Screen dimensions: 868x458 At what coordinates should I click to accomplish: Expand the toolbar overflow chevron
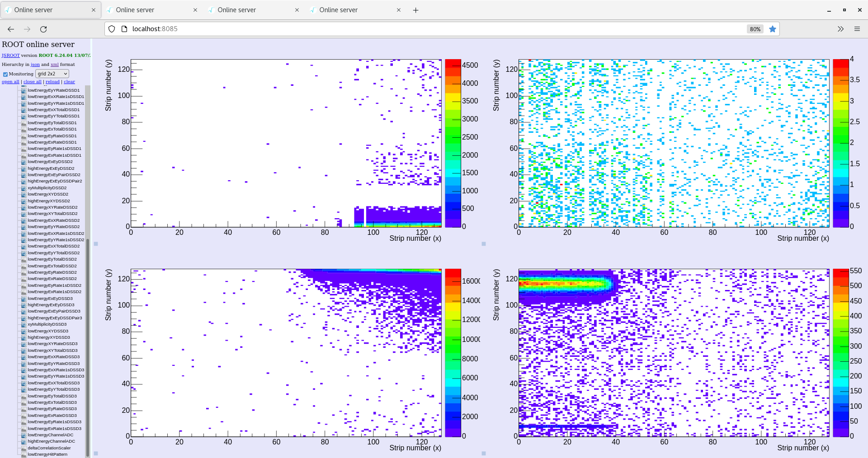840,29
